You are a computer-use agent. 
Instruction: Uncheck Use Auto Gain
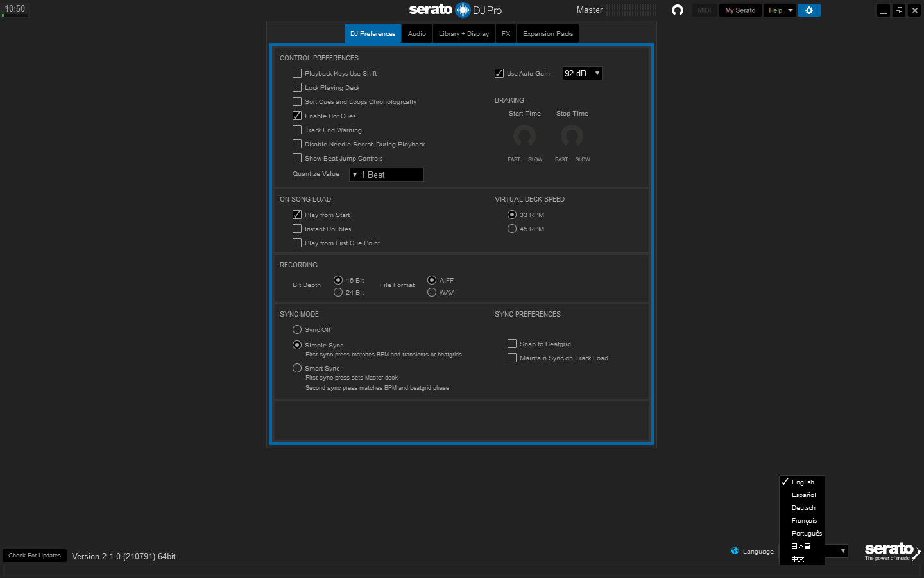click(x=499, y=73)
